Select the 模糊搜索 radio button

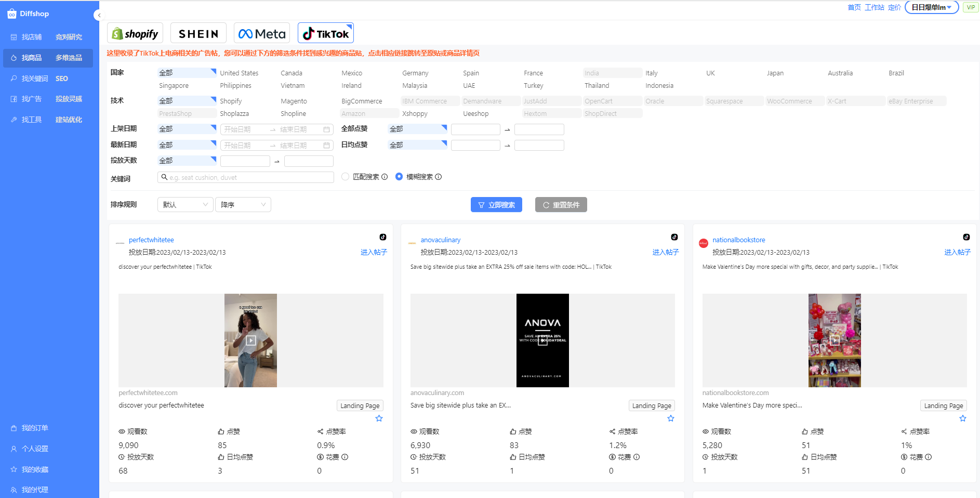tap(399, 177)
